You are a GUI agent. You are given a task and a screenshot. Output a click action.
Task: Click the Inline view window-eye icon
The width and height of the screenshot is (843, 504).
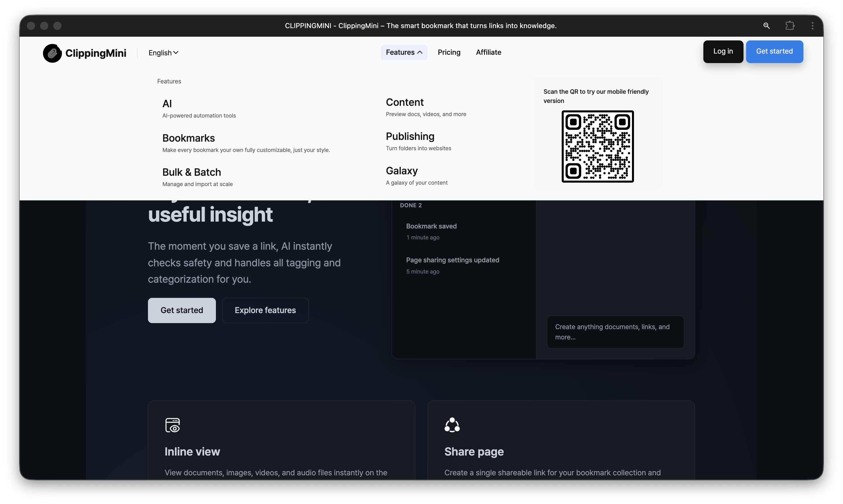(x=173, y=425)
